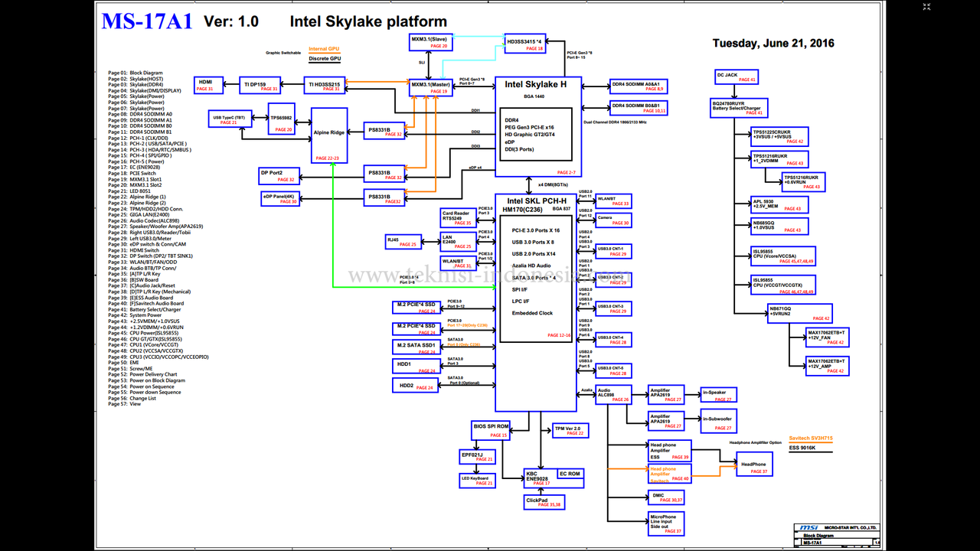980x551 pixels.
Task: Click the HDD1 block
Action: (x=416, y=367)
